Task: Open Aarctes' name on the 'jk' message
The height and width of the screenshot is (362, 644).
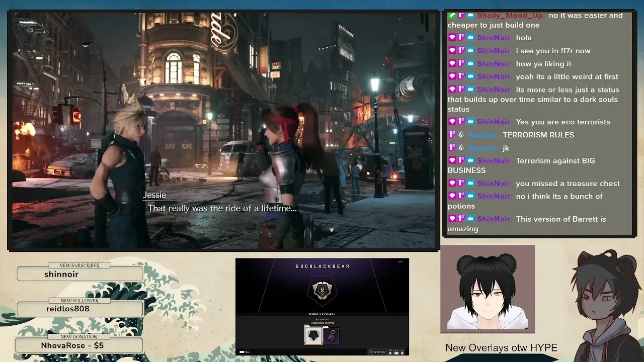Action: (483, 148)
